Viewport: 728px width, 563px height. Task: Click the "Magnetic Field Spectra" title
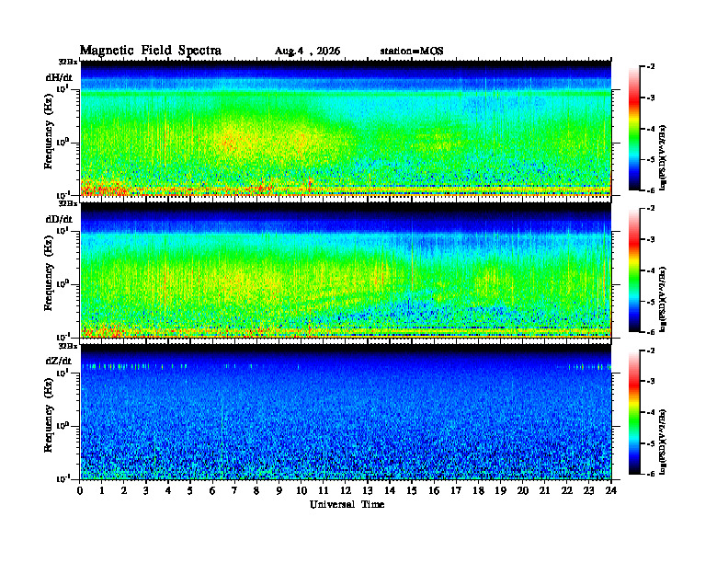coord(151,51)
